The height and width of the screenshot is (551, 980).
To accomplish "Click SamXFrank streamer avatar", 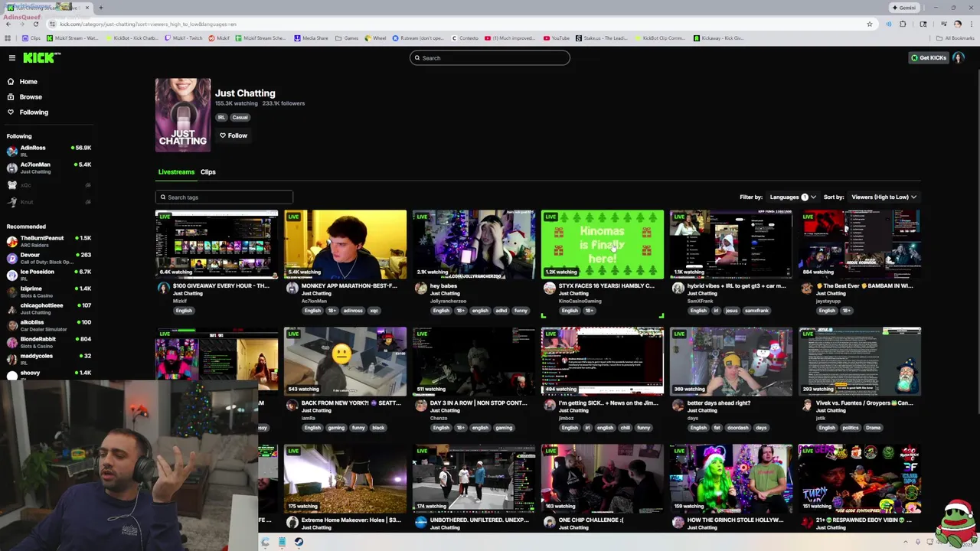I will pos(678,288).
